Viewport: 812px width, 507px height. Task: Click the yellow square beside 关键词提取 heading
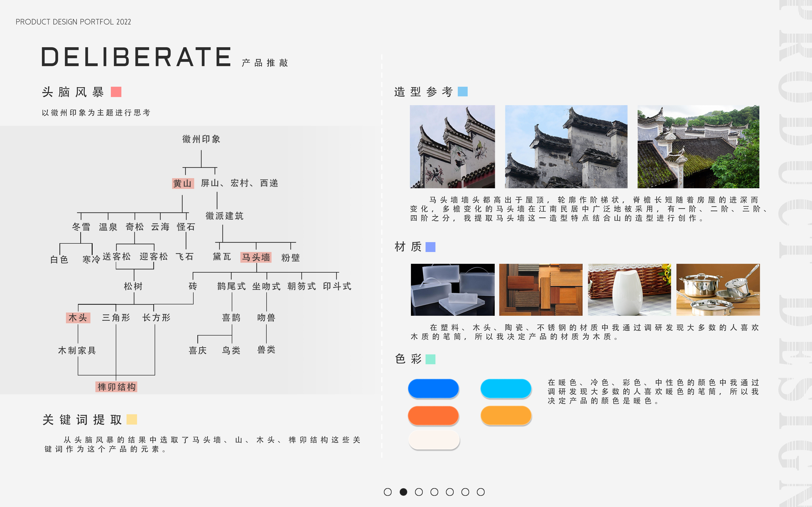point(132,419)
